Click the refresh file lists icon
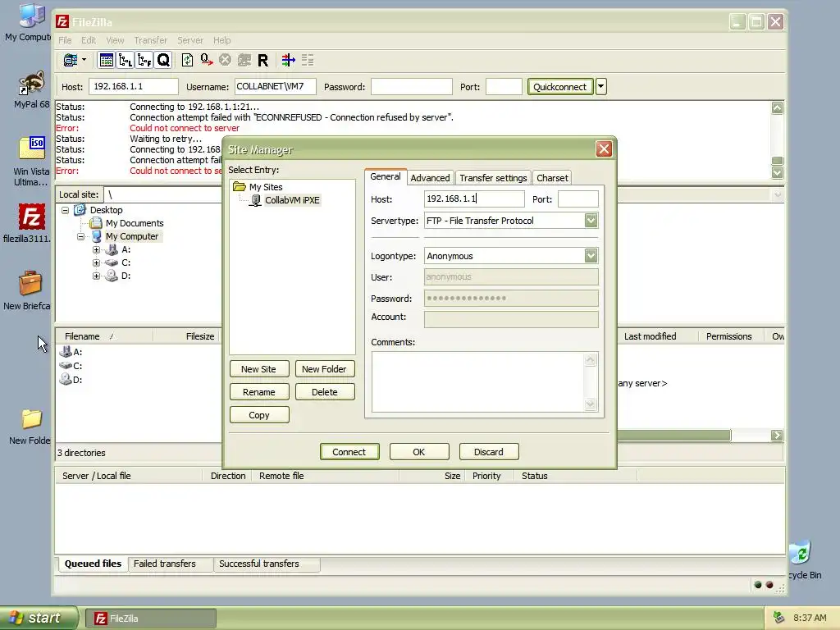This screenshot has height=630, width=840. click(187, 60)
